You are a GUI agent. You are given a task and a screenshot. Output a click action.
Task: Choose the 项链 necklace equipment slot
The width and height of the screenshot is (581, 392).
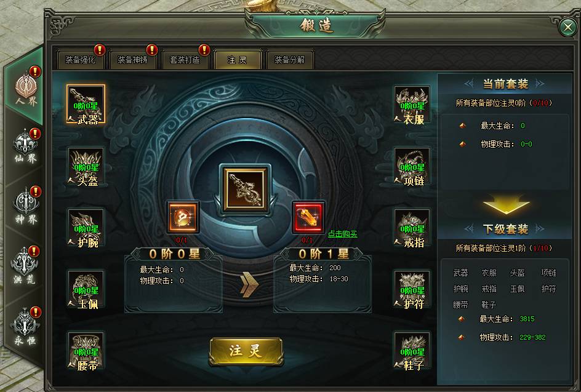pyautogui.click(x=412, y=166)
